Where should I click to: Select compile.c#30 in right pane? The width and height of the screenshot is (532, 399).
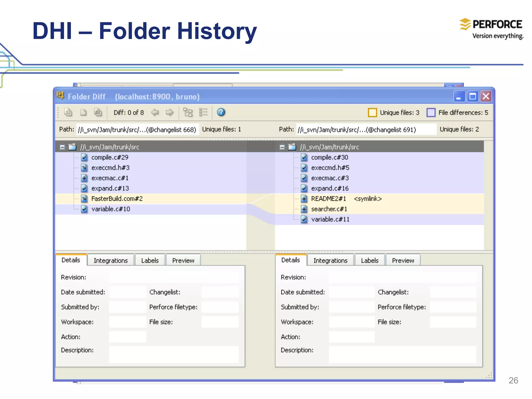tap(329, 157)
